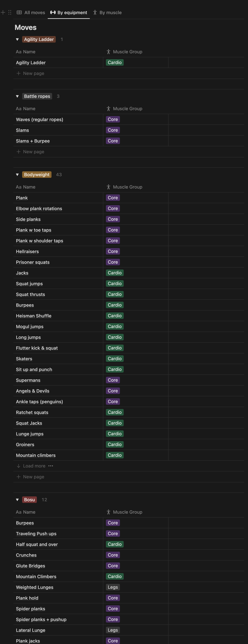The height and width of the screenshot is (644, 248).
Task: Open the Plank page
Action: point(22,197)
